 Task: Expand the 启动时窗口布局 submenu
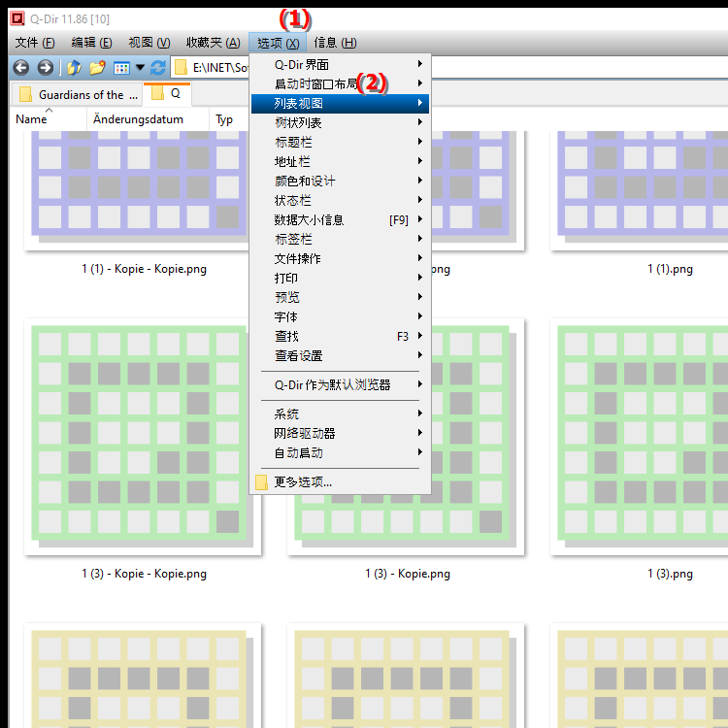tap(340, 84)
